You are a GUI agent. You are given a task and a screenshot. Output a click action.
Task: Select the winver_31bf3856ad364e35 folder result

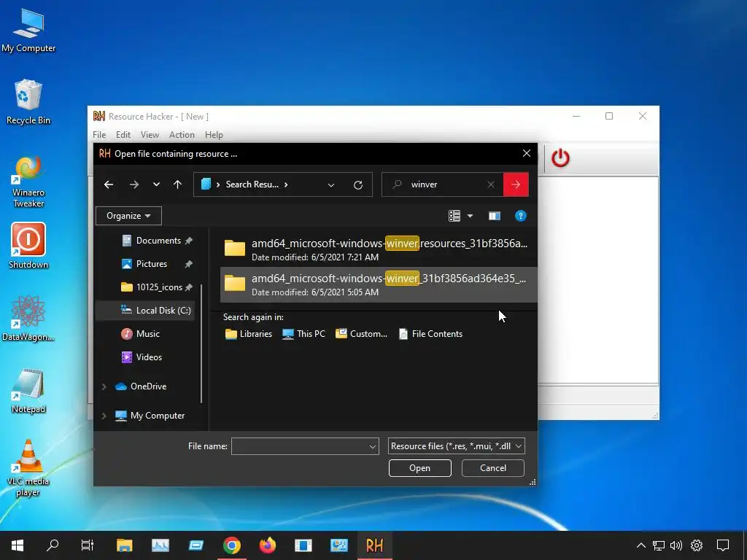pos(379,285)
